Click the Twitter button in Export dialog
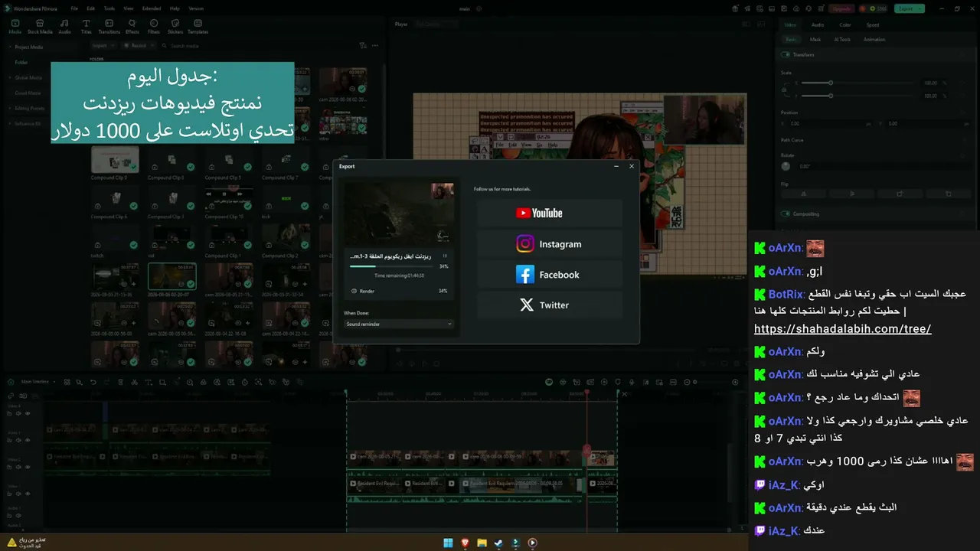 [x=550, y=305]
